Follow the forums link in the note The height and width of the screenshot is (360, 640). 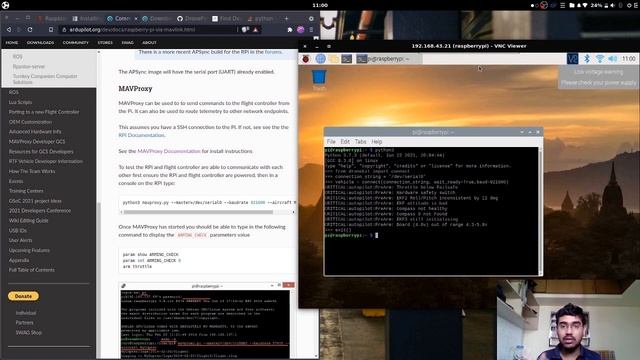[273, 52]
